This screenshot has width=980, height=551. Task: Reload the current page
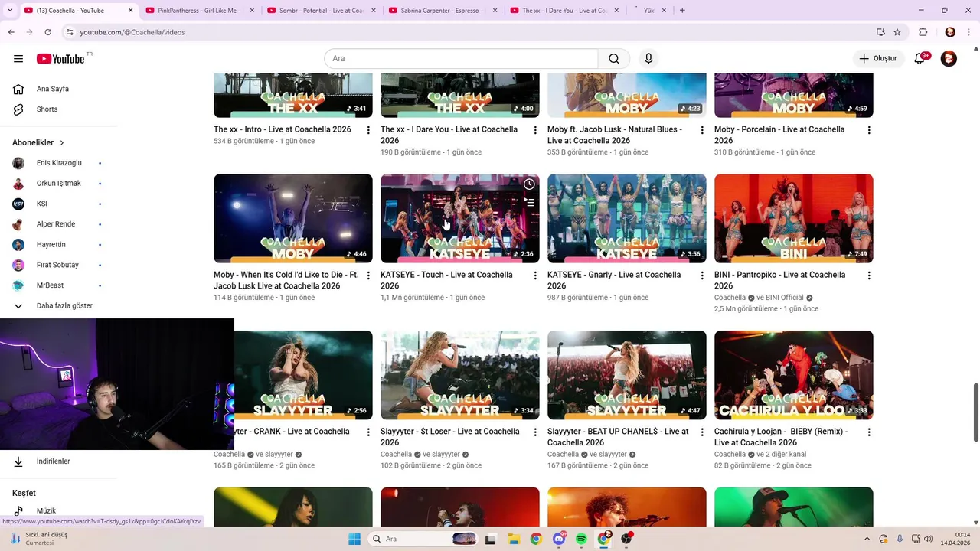point(48,32)
